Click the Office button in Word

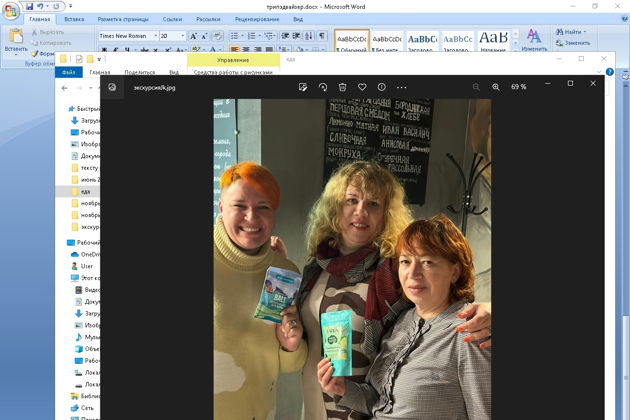[x=10, y=11]
